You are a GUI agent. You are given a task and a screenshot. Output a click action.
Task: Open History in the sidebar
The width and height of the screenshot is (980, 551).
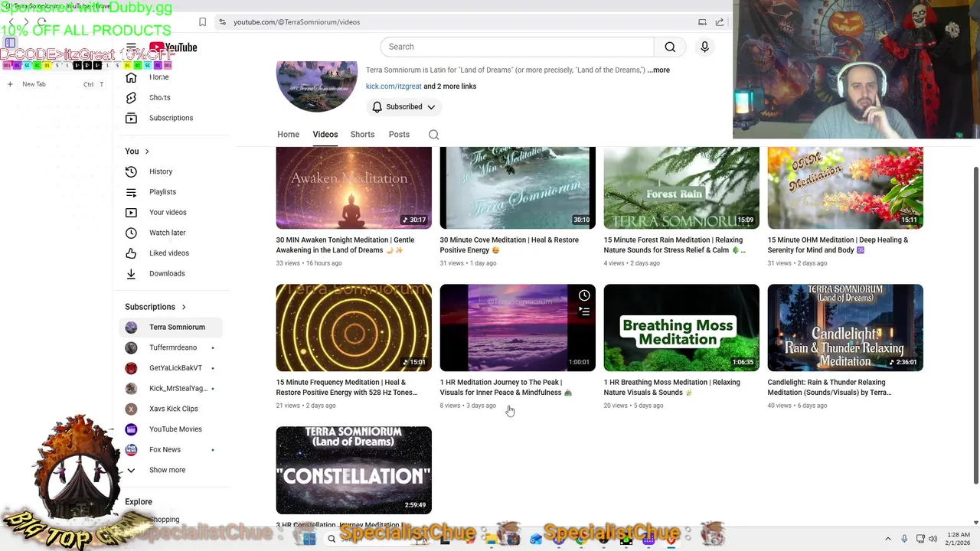161,171
